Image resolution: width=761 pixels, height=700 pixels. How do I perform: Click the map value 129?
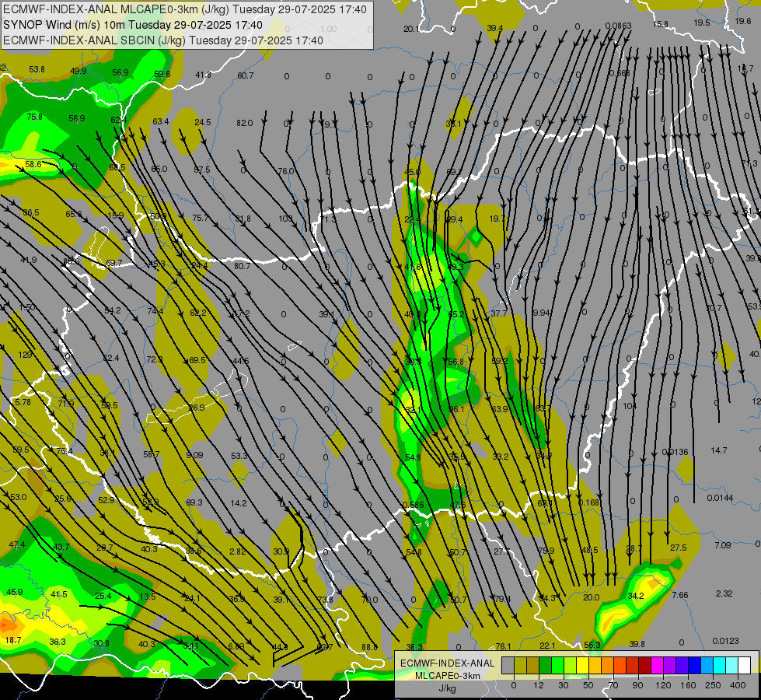point(25,355)
